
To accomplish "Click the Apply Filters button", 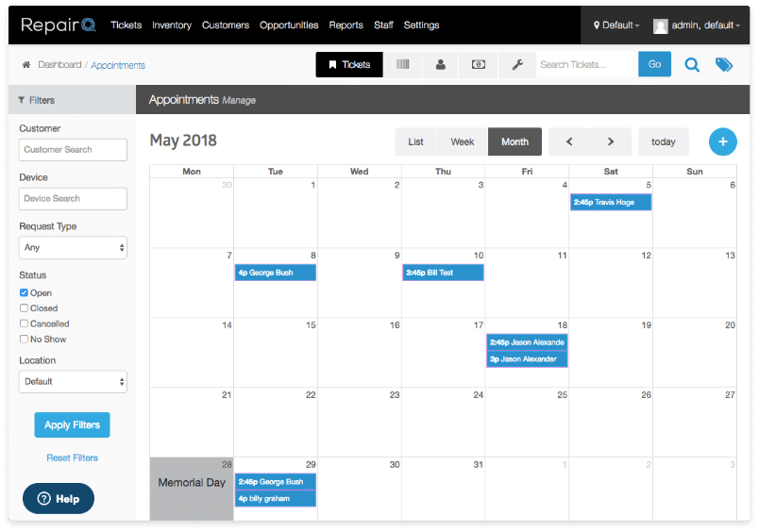I will (x=72, y=425).
